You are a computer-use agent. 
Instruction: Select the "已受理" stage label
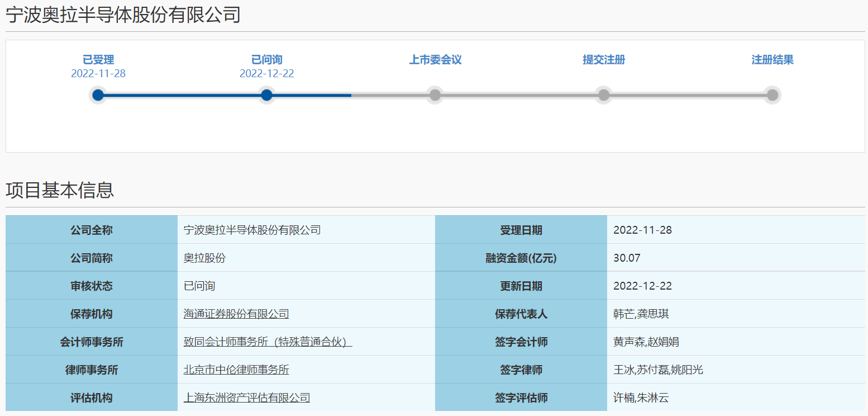98,59
